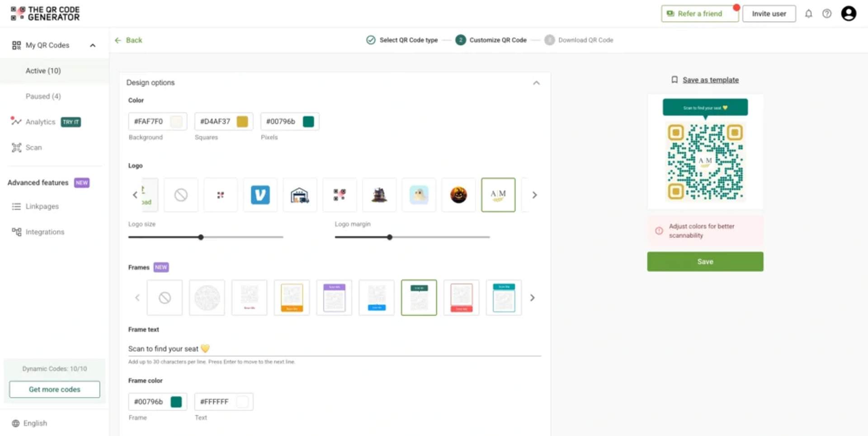This screenshot has width=868, height=436.
Task: Go back with the Back link
Action: [x=128, y=40]
